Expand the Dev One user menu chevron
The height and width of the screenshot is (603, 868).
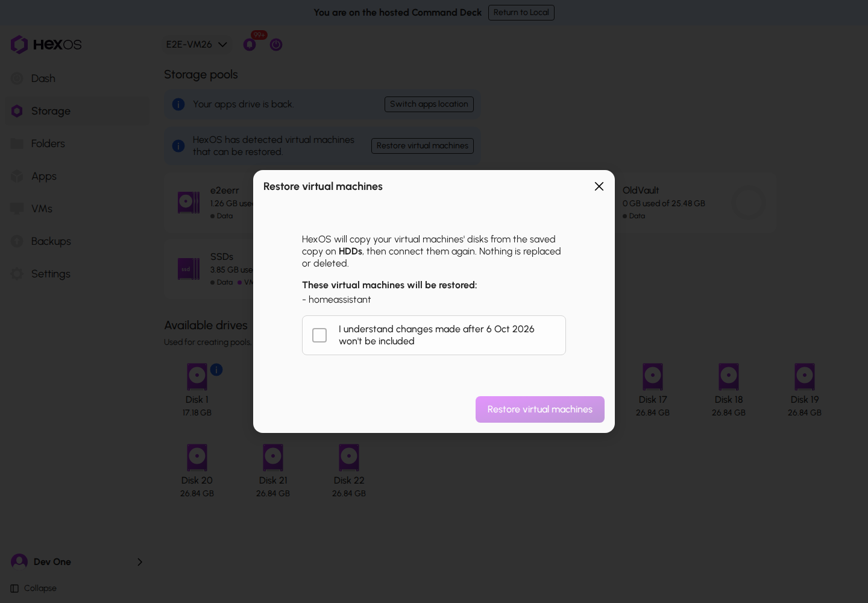click(140, 562)
